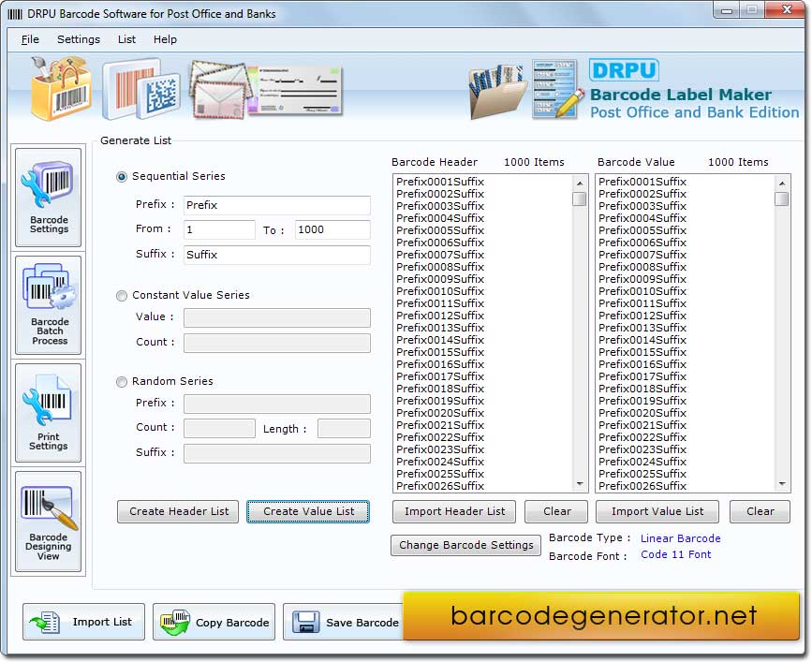Viewport: 812px width, 662px height.
Task: Open the Help menu
Action: [x=165, y=39]
